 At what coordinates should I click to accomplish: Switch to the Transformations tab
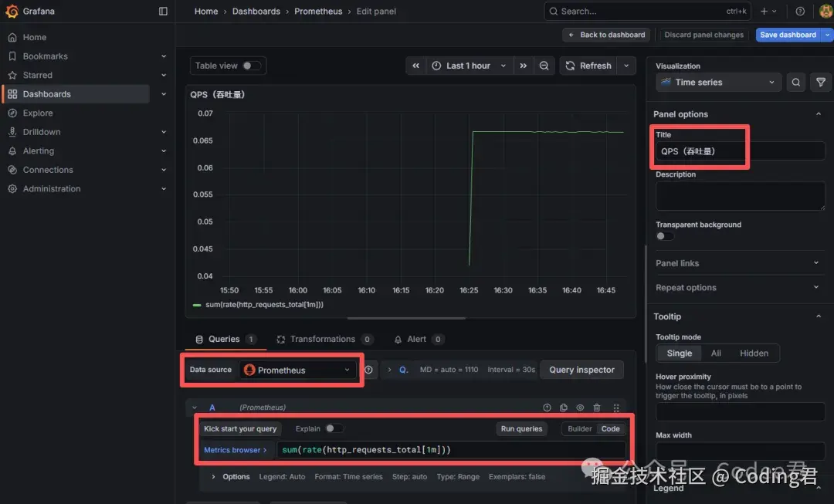(324, 339)
